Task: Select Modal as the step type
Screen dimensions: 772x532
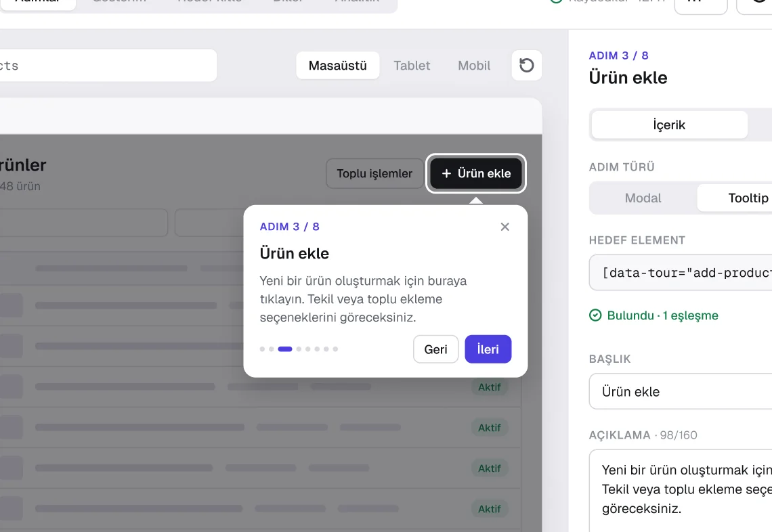Action: coord(643,198)
